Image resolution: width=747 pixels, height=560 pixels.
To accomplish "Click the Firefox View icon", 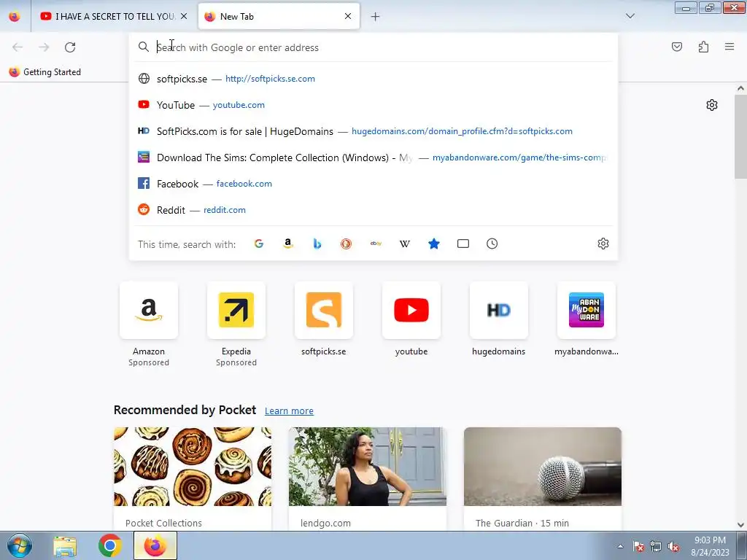I will pyautogui.click(x=15, y=16).
